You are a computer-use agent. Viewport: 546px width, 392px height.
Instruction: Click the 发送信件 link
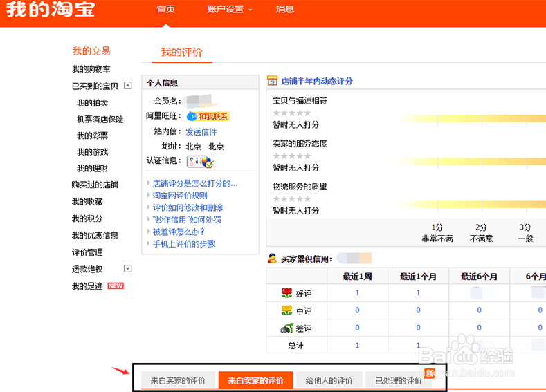(x=201, y=132)
